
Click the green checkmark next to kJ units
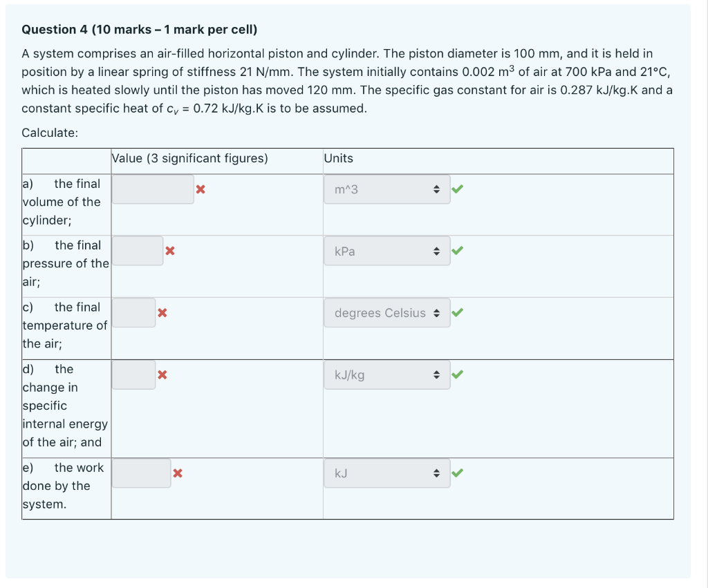pos(458,471)
